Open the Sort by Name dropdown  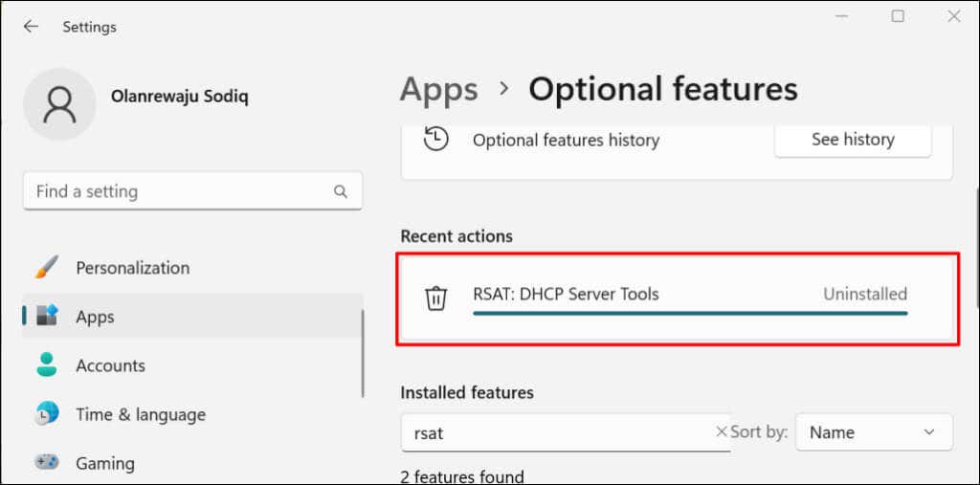[x=874, y=432]
